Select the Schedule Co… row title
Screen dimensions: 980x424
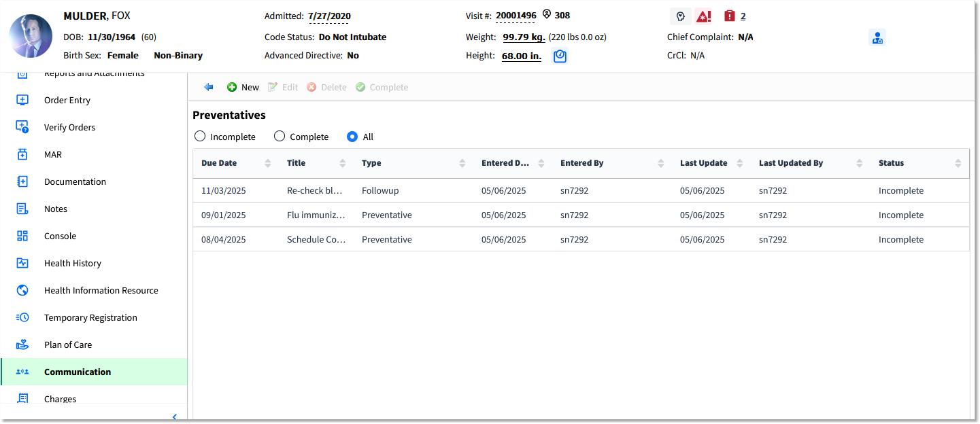(x=316, y=239)
